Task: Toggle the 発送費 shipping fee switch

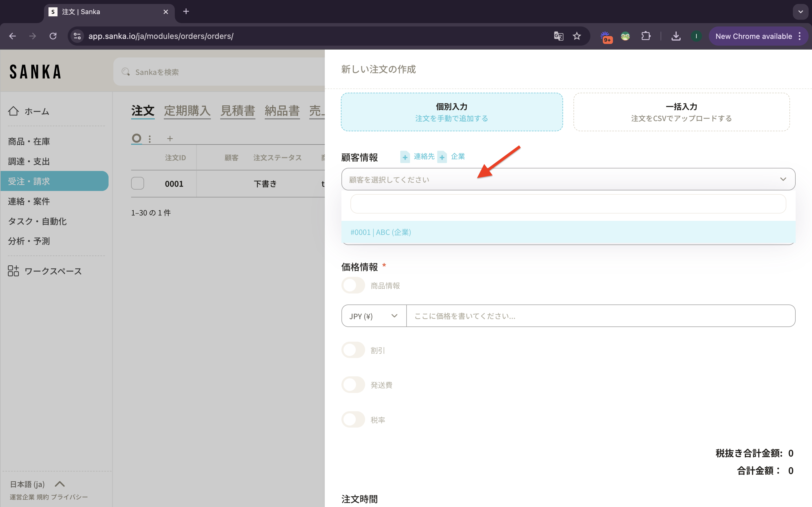Action: coord(353,384)
